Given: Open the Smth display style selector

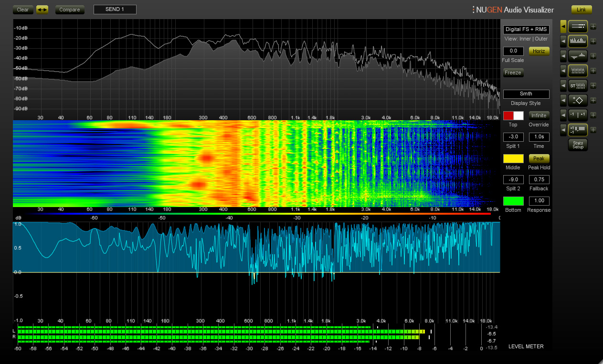Looking at the screenshot, I should (526, 94).
